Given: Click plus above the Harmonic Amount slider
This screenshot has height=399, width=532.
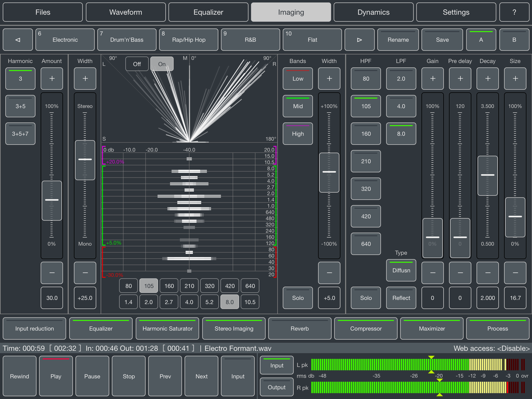Looking at the screenshot, I should [x=52, y=78].
